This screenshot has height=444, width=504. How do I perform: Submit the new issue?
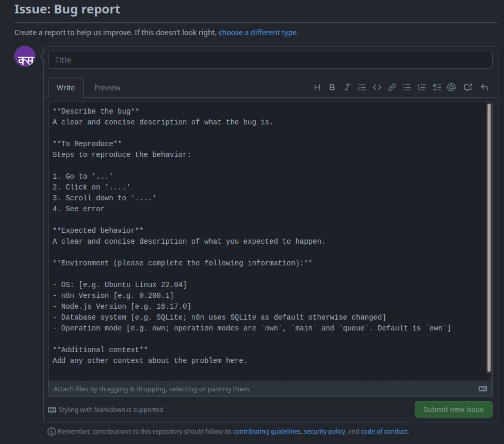click(x=453, y=409)
